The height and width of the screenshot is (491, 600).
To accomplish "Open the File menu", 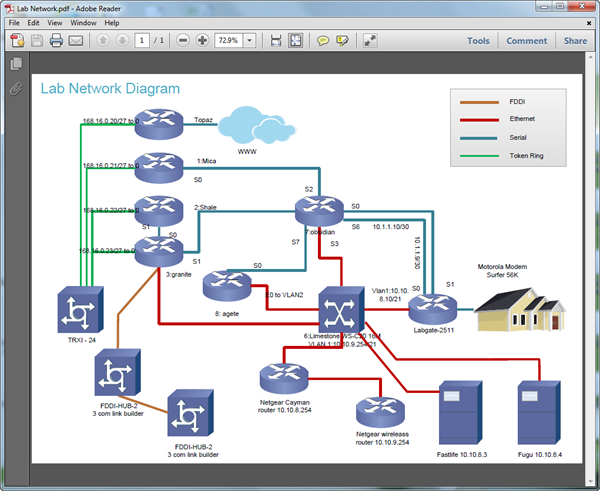I will point(14,23).
